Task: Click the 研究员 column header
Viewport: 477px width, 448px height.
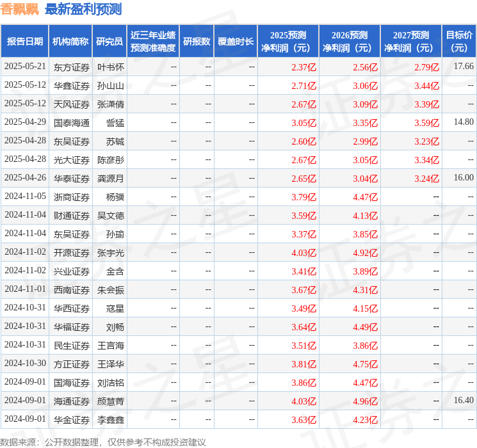Action: 109,42
